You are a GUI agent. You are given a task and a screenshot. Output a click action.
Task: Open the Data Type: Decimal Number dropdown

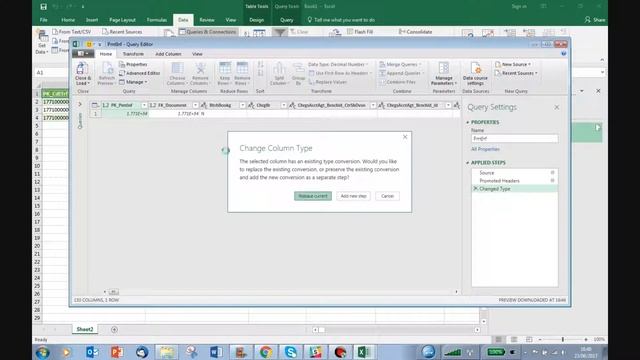click(338, 64)
